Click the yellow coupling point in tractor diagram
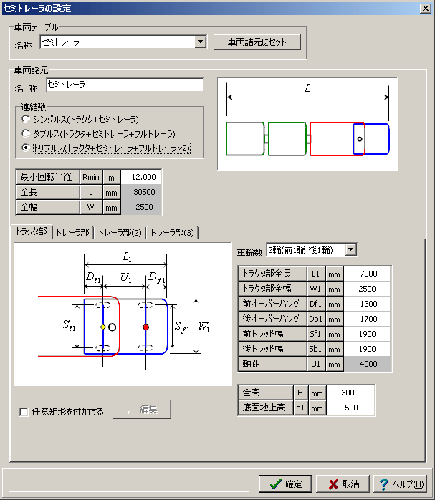 (x=103, y=327)
